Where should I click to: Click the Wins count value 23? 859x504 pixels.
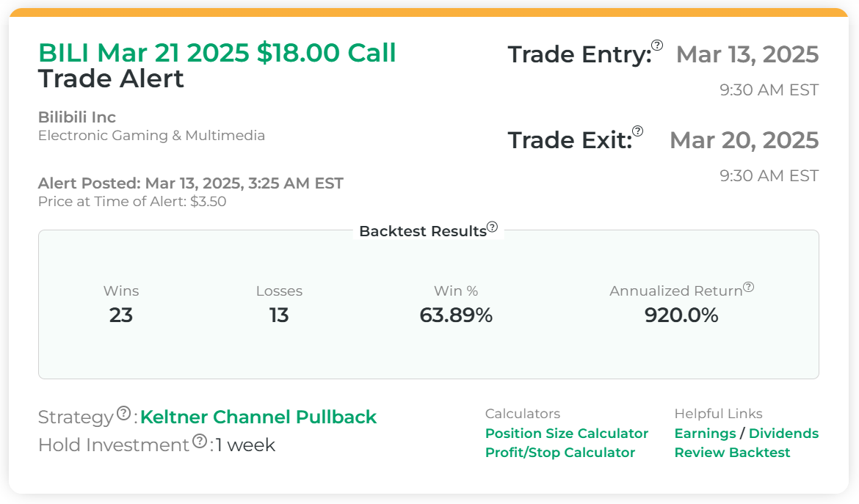(121, 315)
